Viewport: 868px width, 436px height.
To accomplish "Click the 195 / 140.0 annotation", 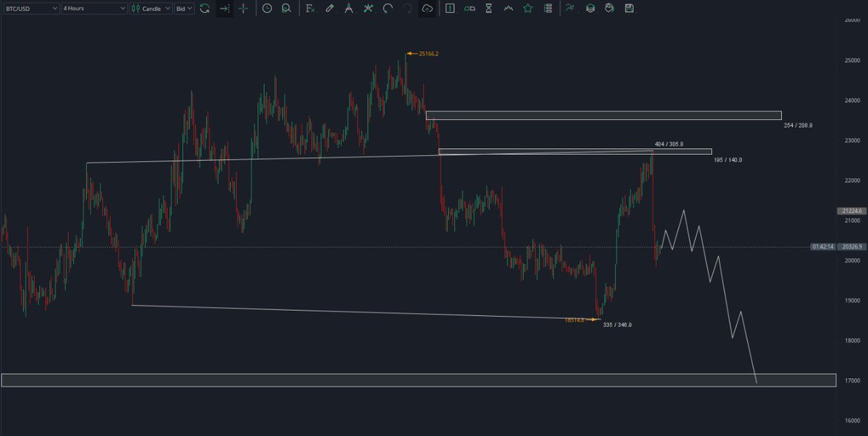I will pos(727,159).
